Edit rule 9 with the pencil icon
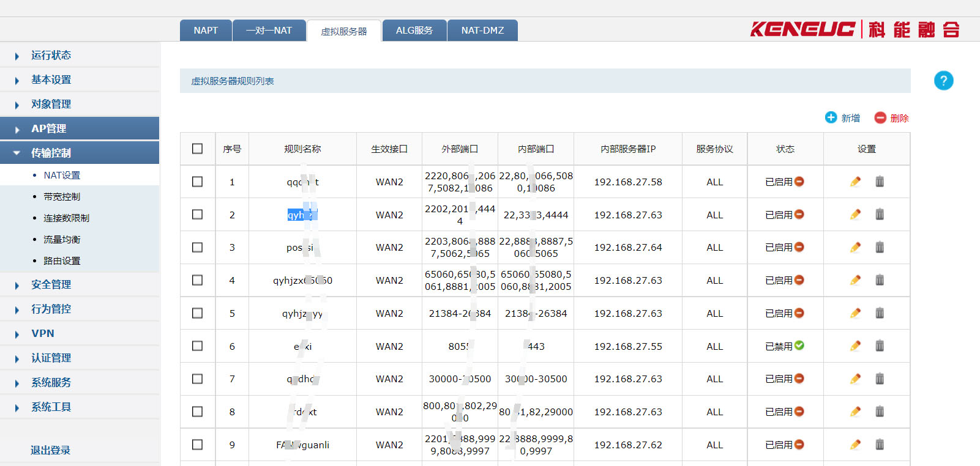This screenshot has width=980, height=466. point(855,445)
